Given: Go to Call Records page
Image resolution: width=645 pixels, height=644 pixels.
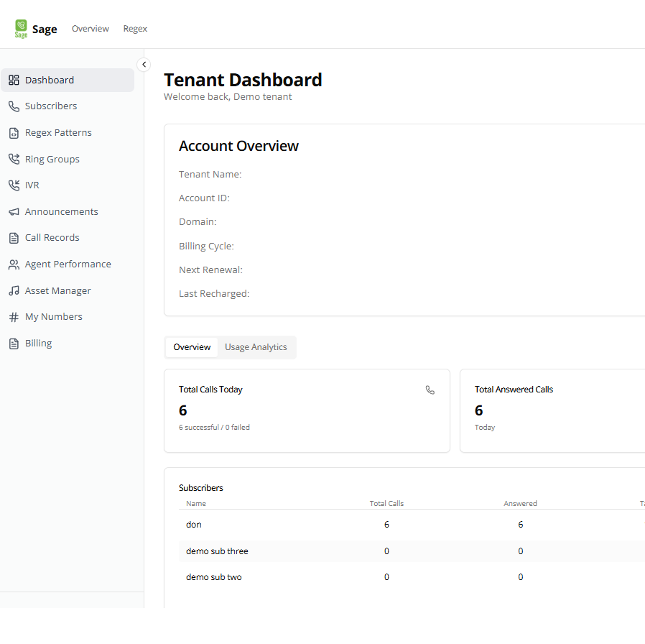Looking at the screenshot, I should coord(52,238).
